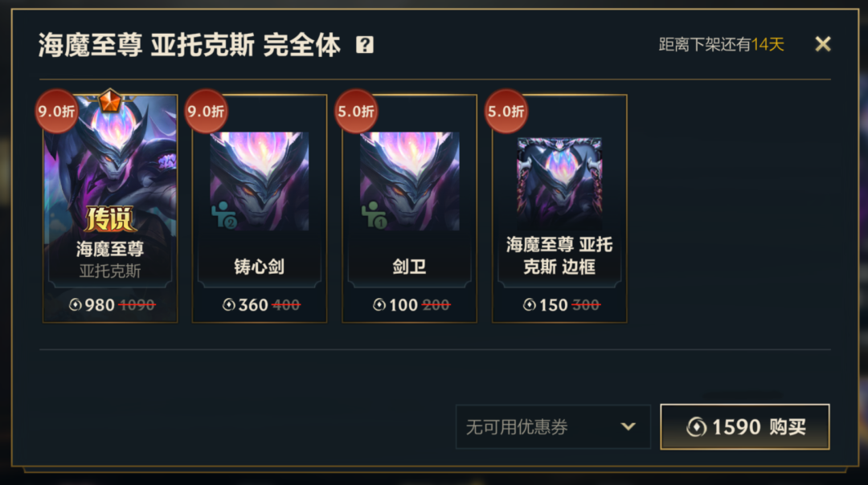The height and width of the screenshot is (485, 868).
Task: Close the bundle purchase dialog
Action: tap(823, 43)
